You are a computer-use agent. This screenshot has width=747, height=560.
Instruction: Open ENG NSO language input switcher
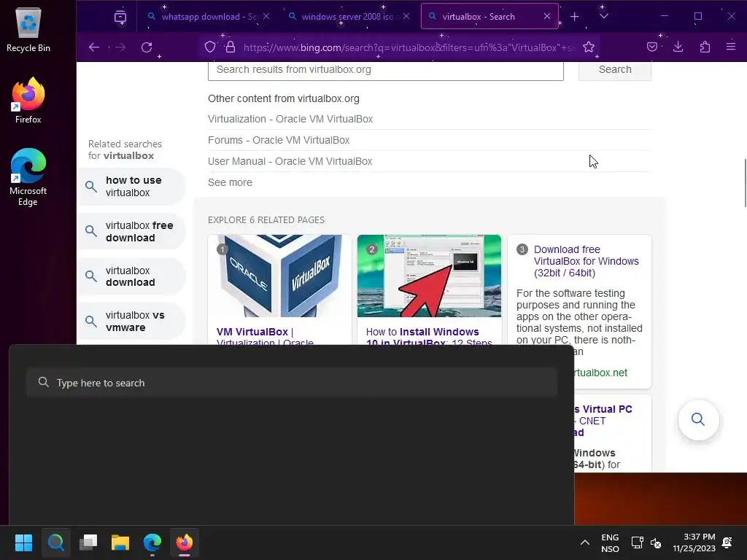coord(610,542)
